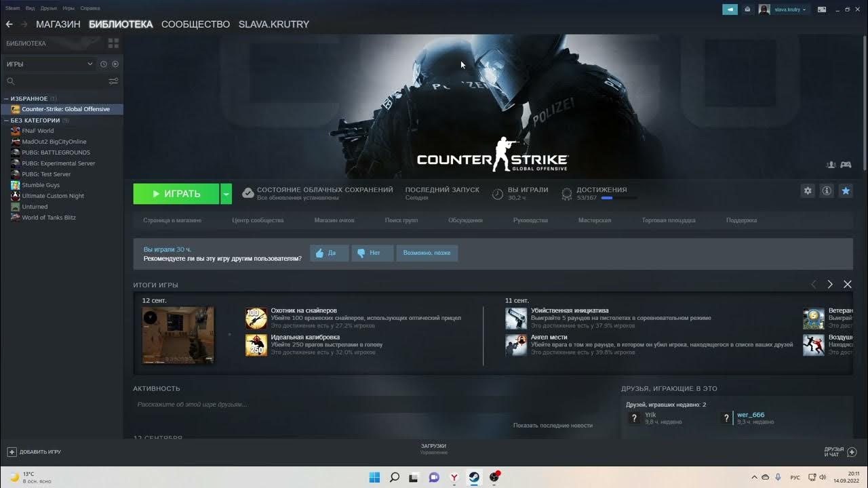Open advanced filter sliders icon
Screen dimensions: 868x488
pyautogui.click(x=113, y=81)
